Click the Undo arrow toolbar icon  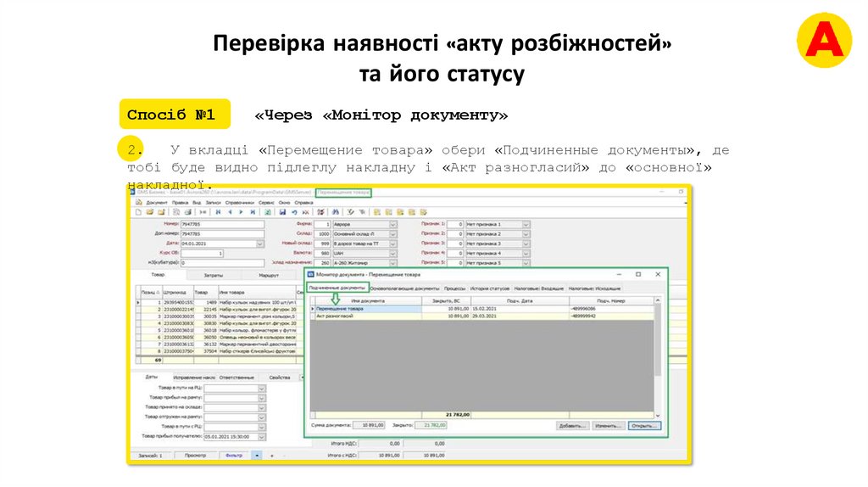click(294, 212)
